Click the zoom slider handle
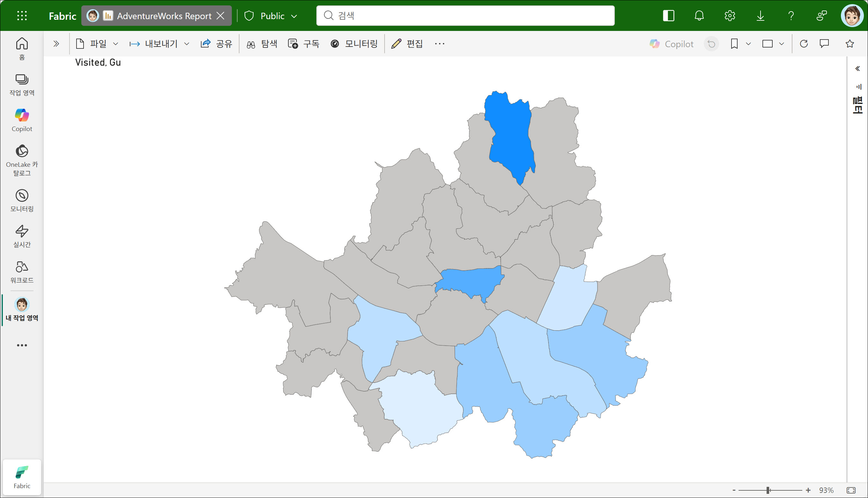 [768, 490]
